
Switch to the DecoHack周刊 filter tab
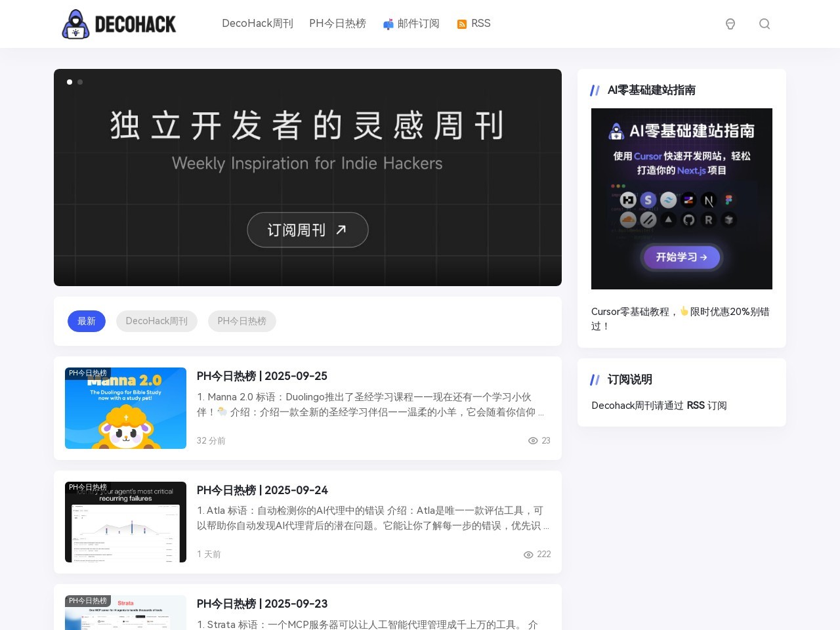(156, 322)
